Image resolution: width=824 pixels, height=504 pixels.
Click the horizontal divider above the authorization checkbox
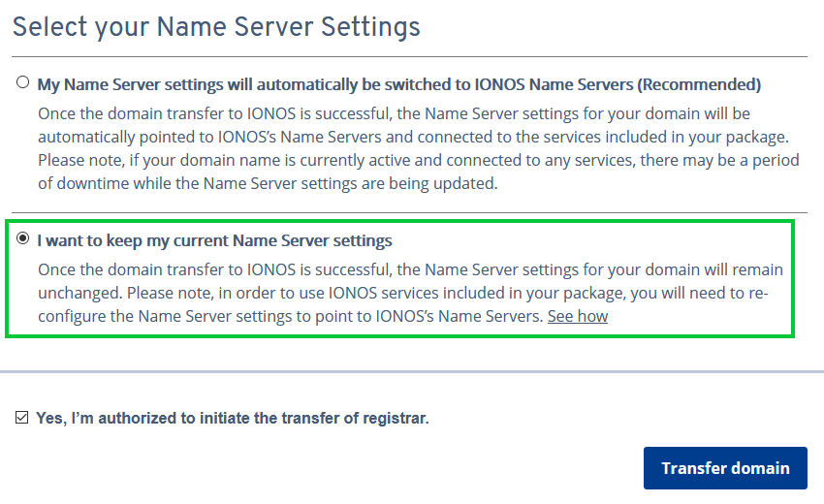click(412, 371)
